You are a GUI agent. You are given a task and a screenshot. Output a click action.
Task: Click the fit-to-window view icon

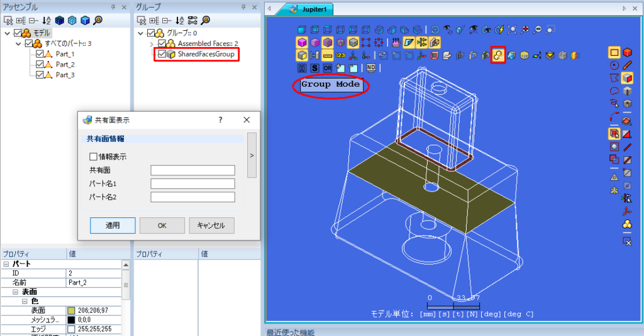point(512,30)
